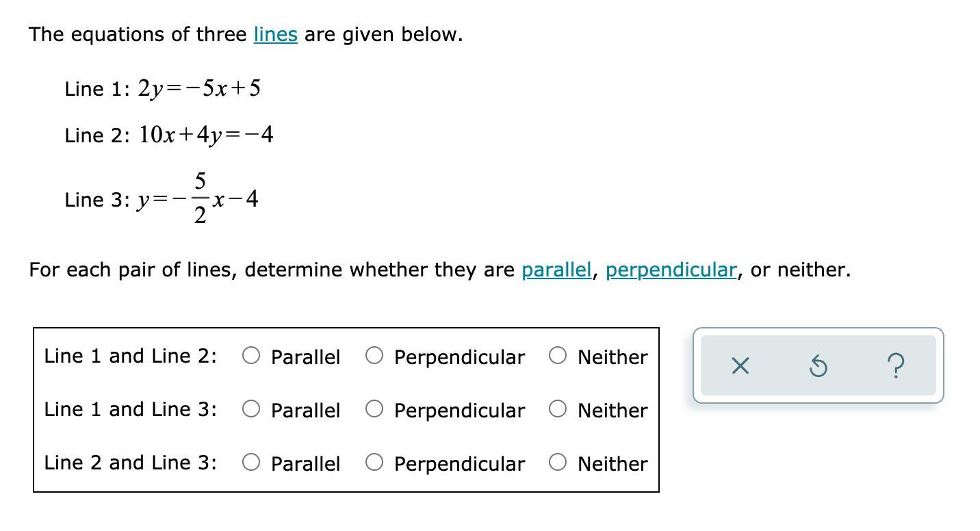Click the 'Line 1 and Line 2:' row label
The width and height of the screenshot is (980, 531).
tap(130, 356)
